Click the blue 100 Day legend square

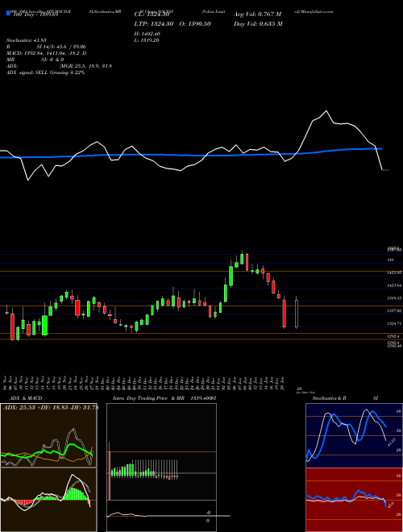coord(8,14)
